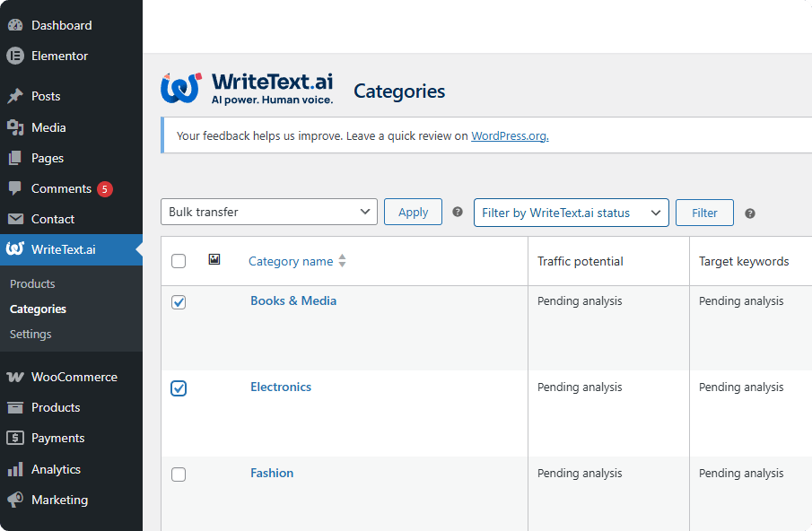Click the Products archive box icon

click(15, 408)
